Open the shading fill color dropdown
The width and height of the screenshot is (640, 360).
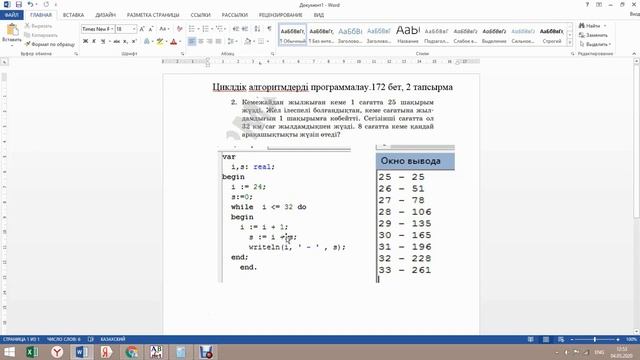(253, 41)
